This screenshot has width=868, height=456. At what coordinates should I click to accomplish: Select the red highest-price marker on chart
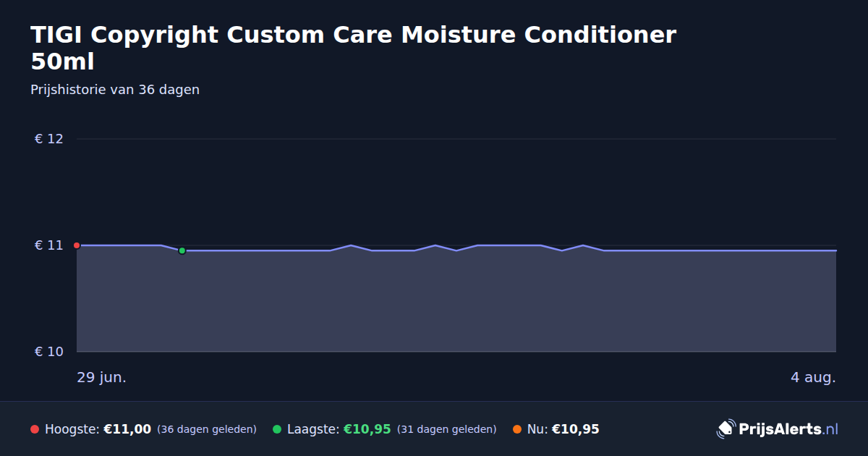(x=77, y=245)
